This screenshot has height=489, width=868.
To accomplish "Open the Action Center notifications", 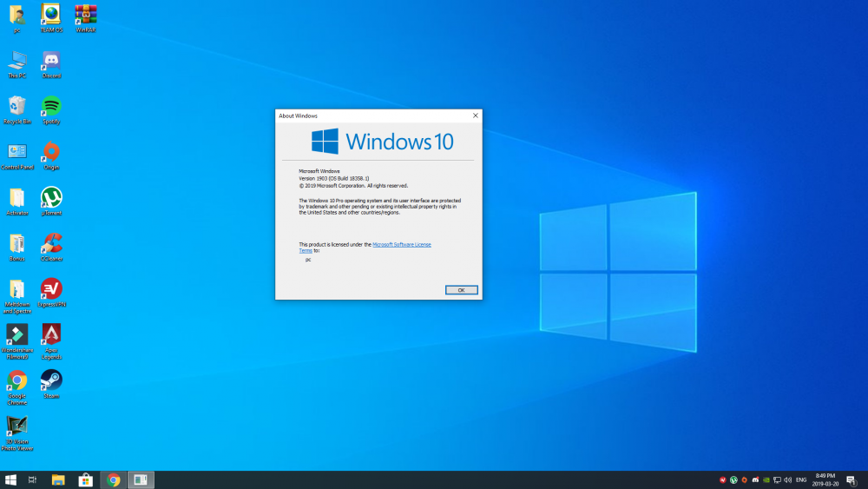I will click(x=852, y=479).
